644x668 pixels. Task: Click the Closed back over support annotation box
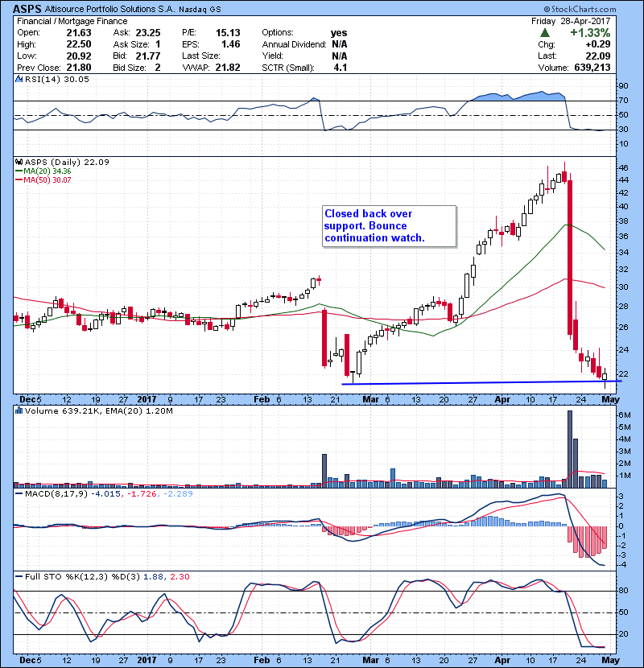coord(389,226)
